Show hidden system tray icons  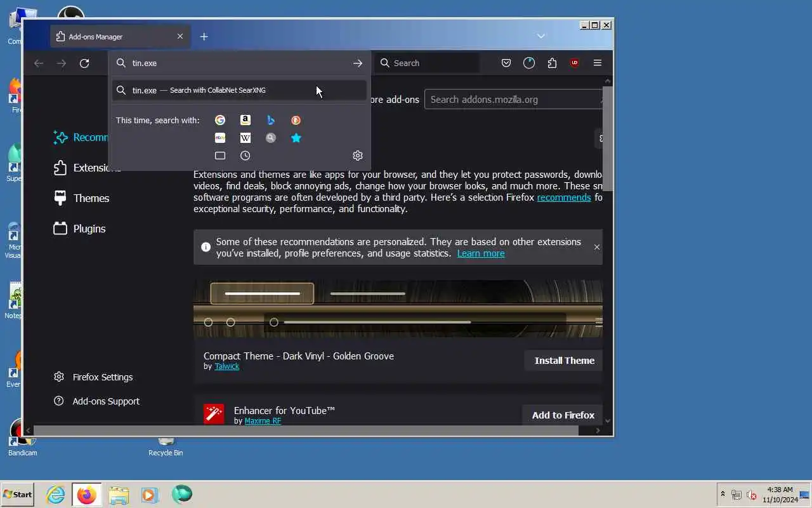click(722, 494)
